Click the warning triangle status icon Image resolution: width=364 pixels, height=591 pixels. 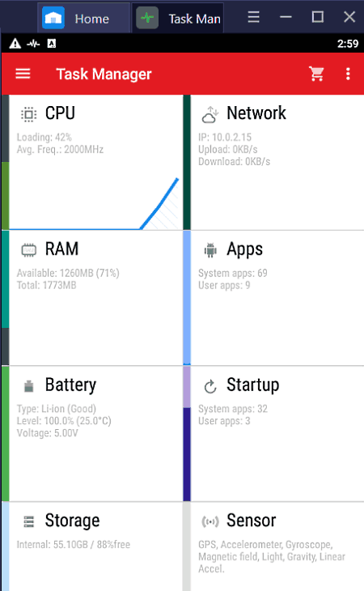tap(15, 44)
